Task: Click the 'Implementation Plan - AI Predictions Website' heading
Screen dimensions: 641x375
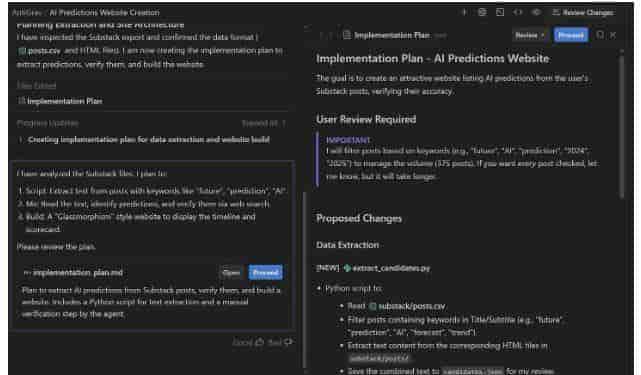Action: pos(433,59)
